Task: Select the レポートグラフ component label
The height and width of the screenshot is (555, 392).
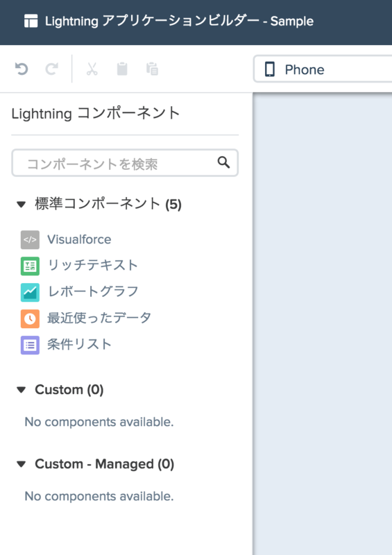Action: click(93, 291)
